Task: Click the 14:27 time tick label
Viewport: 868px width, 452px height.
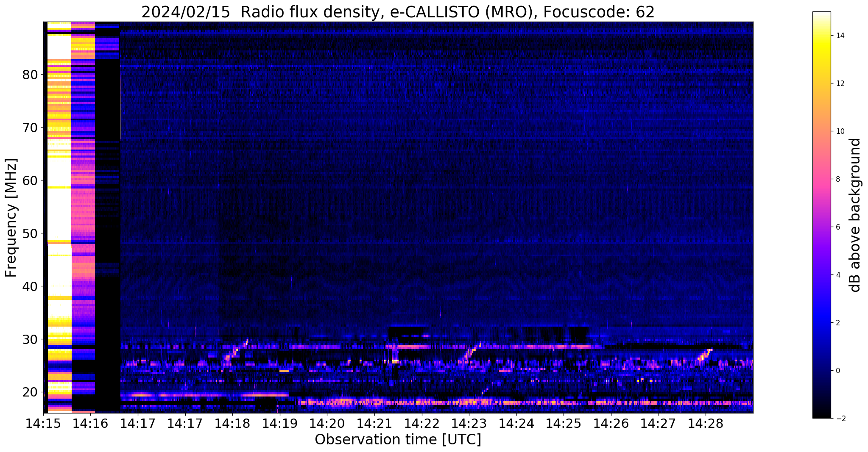Action: coord(658,423)
